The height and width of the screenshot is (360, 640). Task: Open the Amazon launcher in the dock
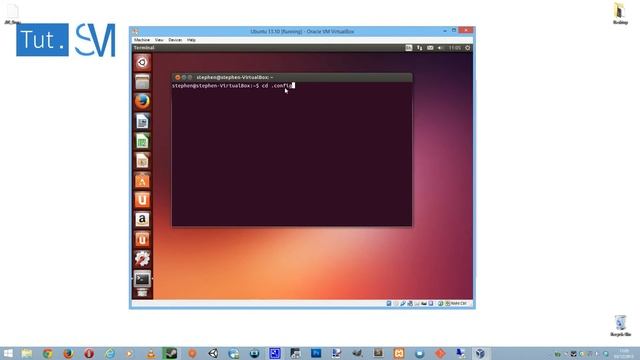[x=142, y=220]
